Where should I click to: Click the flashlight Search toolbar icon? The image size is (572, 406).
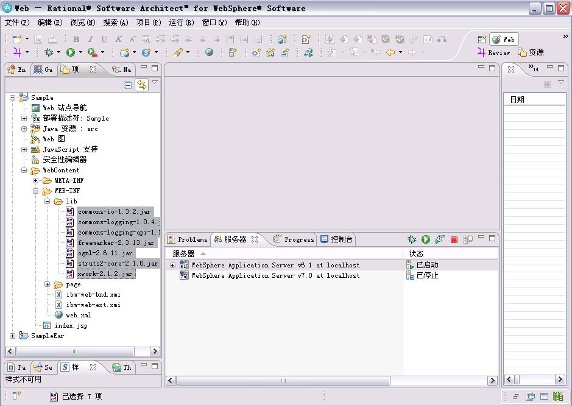(178, 53)
